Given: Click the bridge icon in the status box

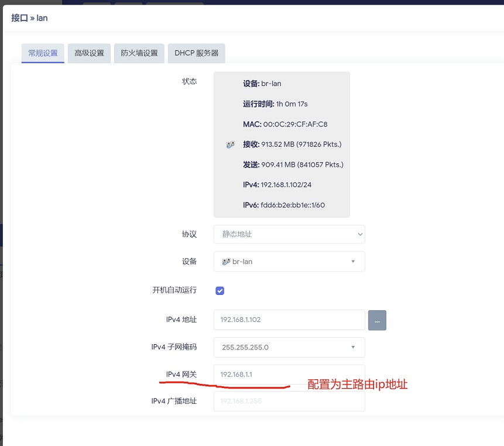Looking at the screenshot, I should [231, 145].
